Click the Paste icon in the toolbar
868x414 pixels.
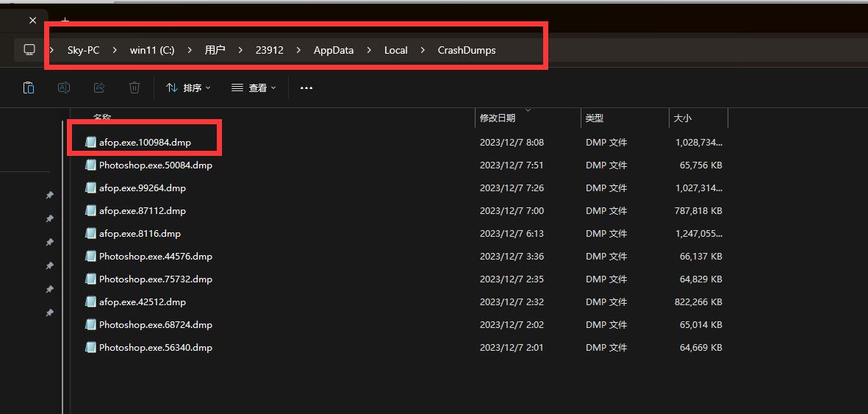point(29,88)
